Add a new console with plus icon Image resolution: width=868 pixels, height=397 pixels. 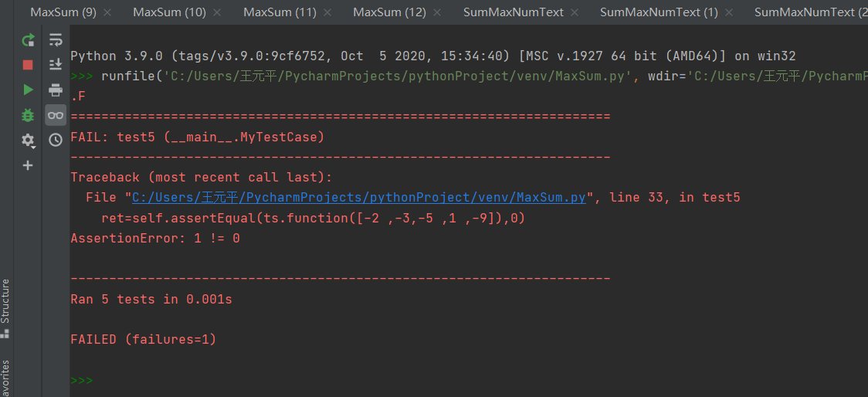click(x=28, y=165)
